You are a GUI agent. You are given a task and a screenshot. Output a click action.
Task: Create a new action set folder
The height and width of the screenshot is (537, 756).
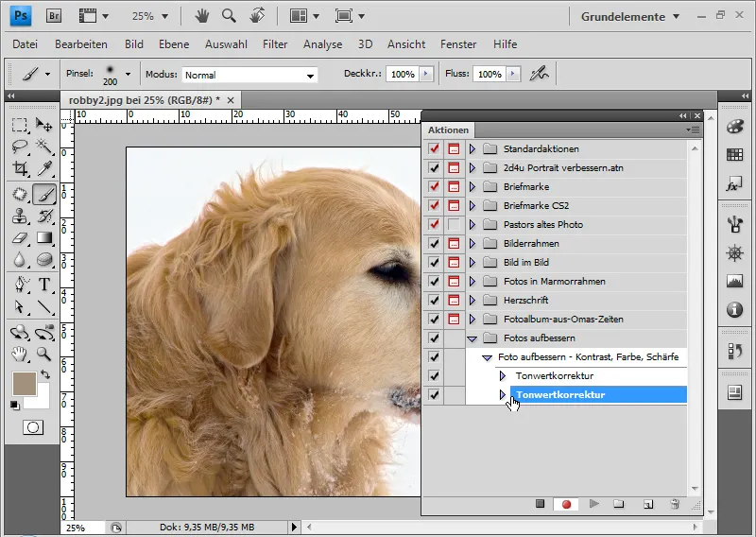(619, 504)
